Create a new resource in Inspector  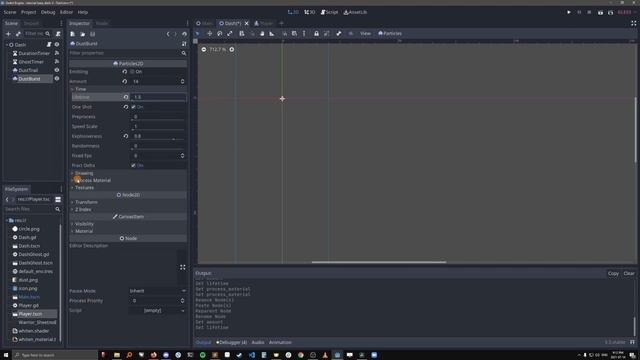(73, 34)
